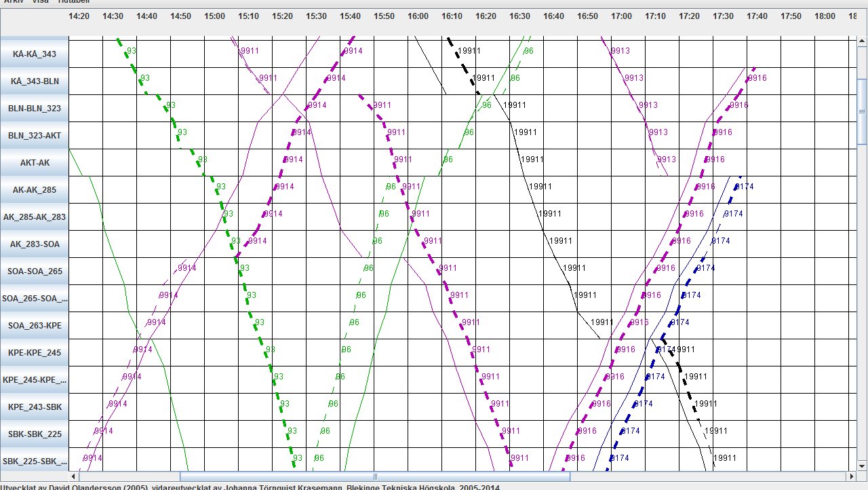Click train label 9911 in BLN-BLN_323 row

pyautogui.click(x=382, y=105)
